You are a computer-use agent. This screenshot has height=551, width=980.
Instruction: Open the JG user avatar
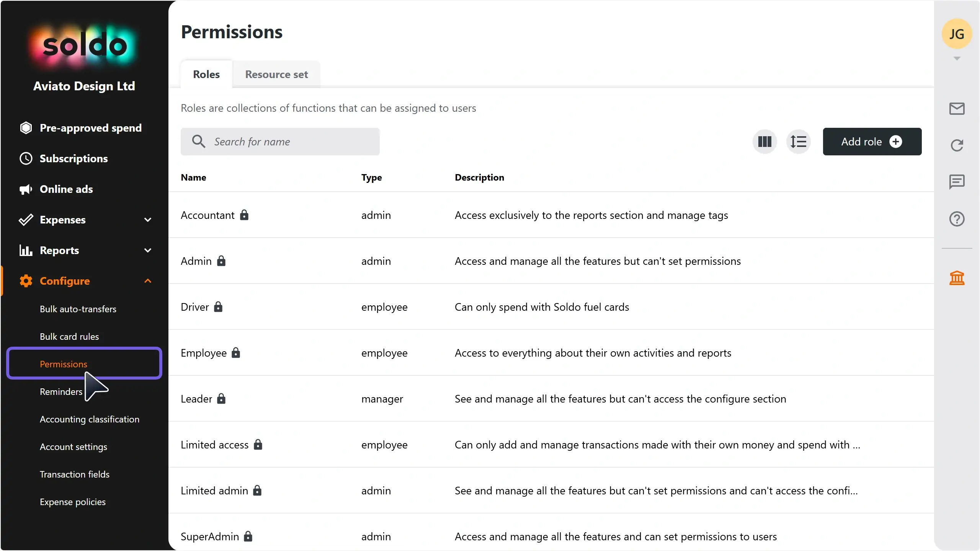(x=957, y=34)
